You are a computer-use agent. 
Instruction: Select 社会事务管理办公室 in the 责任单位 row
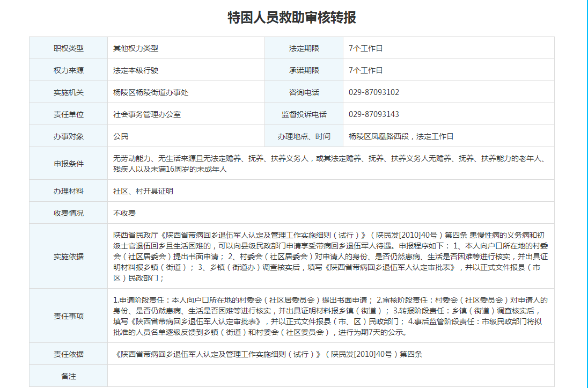click(x=147, y=114)
